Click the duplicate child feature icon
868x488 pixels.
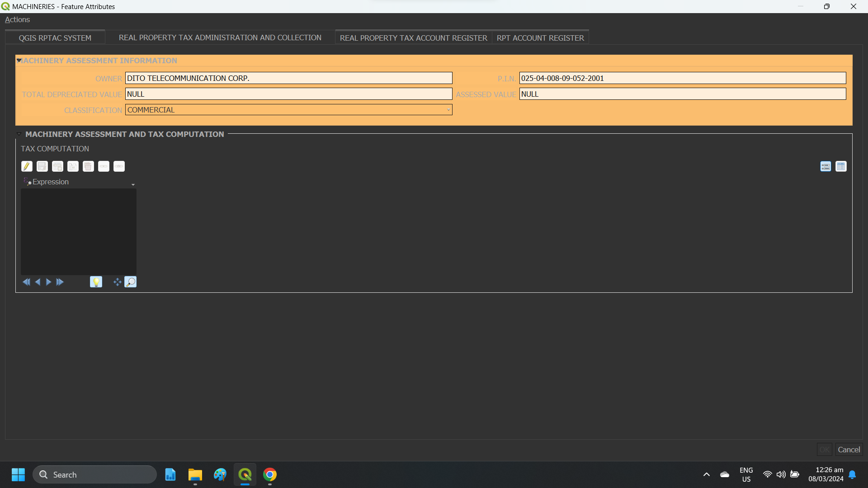click(73, 166)
